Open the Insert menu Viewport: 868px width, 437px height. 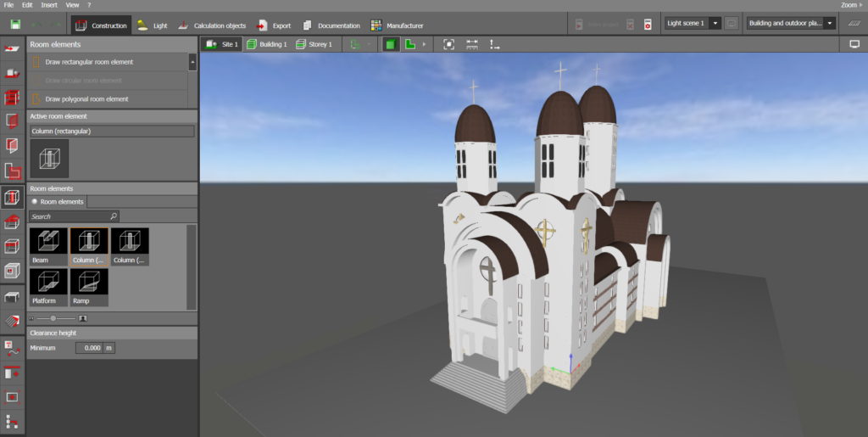49,5
